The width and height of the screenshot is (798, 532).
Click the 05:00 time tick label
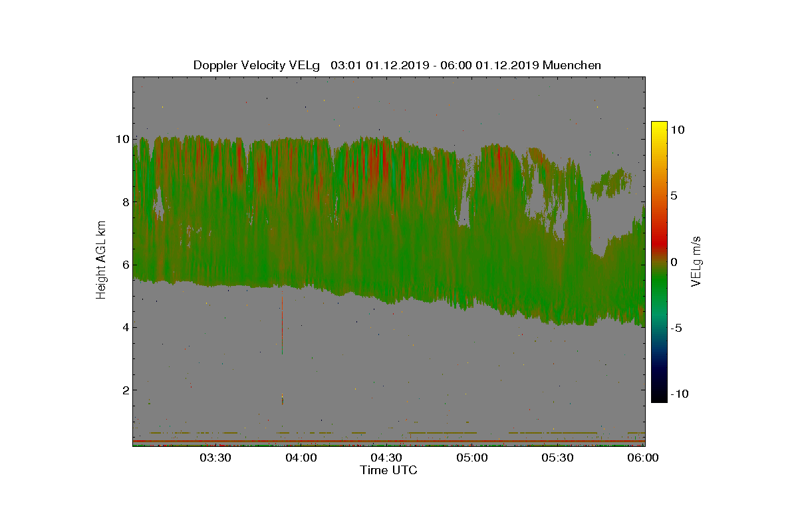(472, 458)
